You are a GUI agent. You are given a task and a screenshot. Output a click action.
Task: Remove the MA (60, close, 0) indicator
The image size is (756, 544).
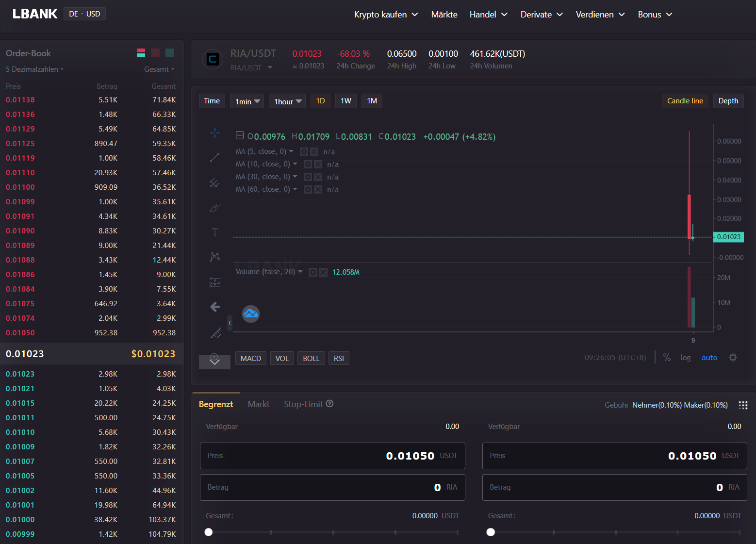point(318,190)
